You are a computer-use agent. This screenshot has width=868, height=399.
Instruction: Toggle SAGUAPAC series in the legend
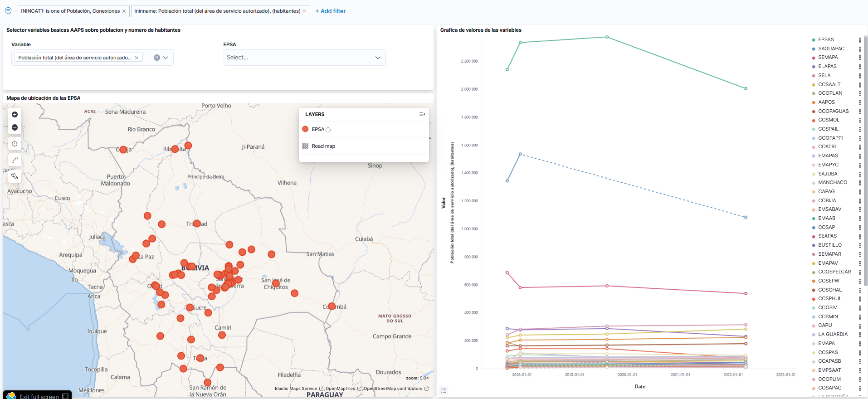pos(831,49)
